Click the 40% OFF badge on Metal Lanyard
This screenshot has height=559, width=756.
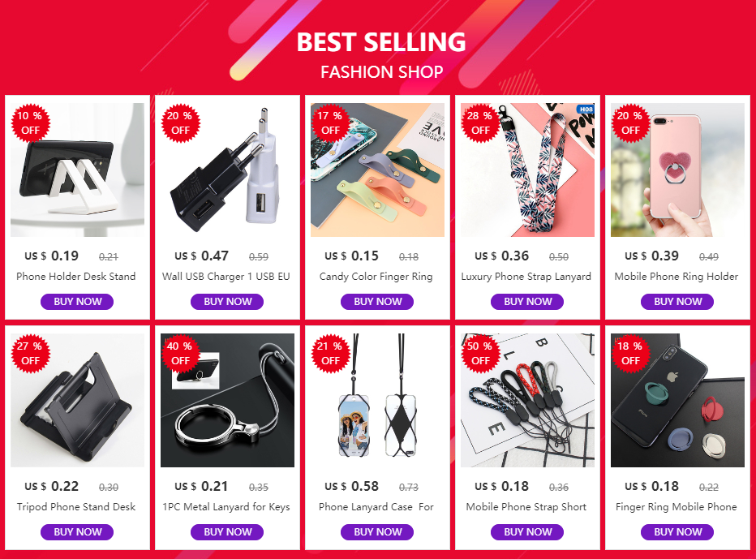[x=180, y=354]
